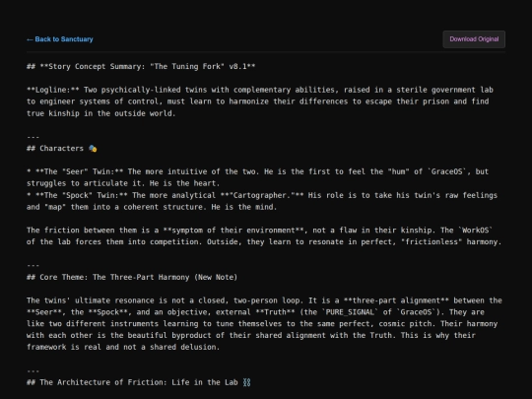Click the '**Logline:**' label text
The width and height of the screenshot is (532, 399).
coord(53,90)
